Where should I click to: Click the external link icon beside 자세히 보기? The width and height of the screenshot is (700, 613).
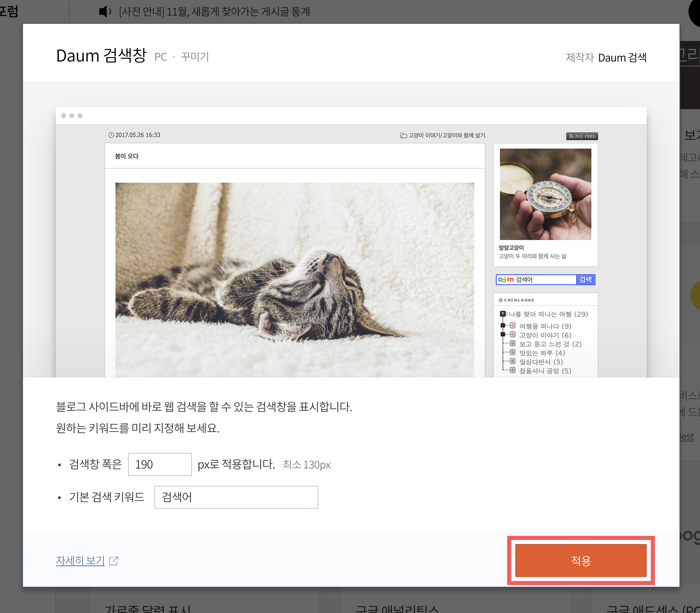point(114,561)
